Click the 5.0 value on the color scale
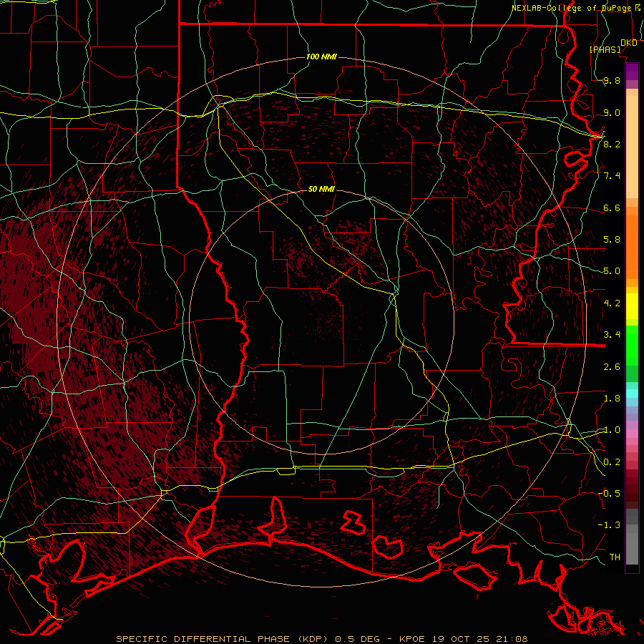This screenshot has width=644, height=644. [x=612, y=271]
